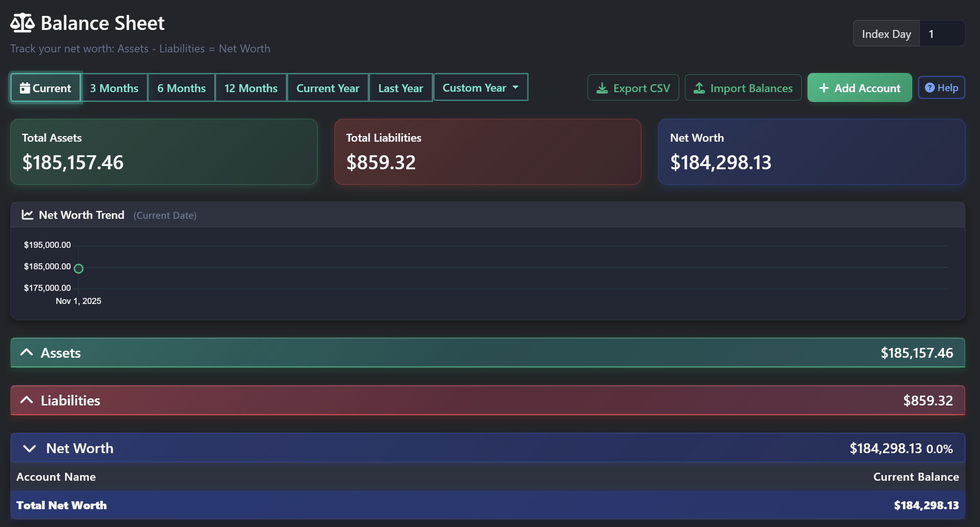The height and width of the screenshot is (527, 980).
Task: Open the Custom Year dropdown
Action: 480,87
